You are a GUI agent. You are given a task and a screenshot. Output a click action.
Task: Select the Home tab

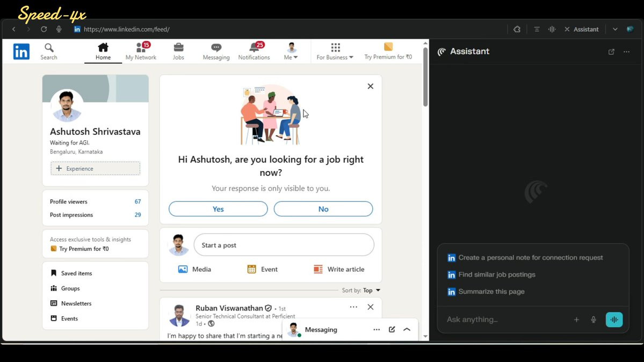[x=103, y=52]
